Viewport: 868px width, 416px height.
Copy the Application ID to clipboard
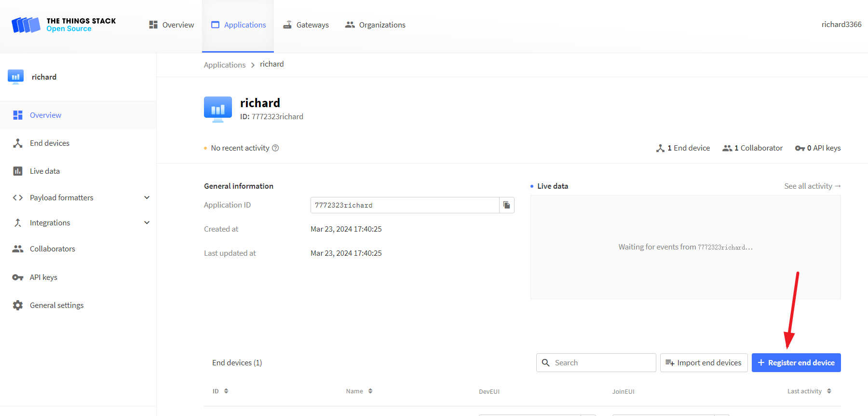pos(506,205)
